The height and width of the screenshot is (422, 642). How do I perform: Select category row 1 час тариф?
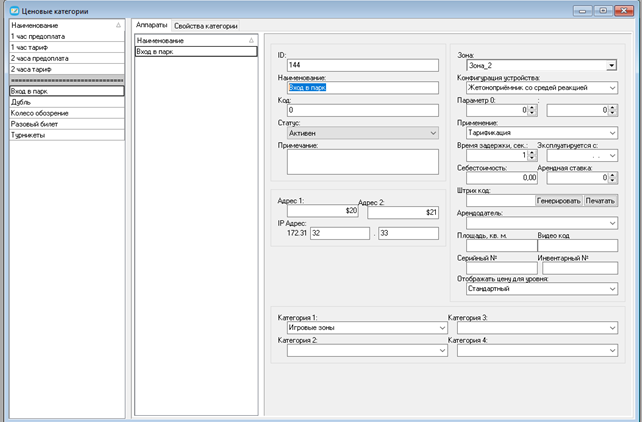[x=67, y=47]
